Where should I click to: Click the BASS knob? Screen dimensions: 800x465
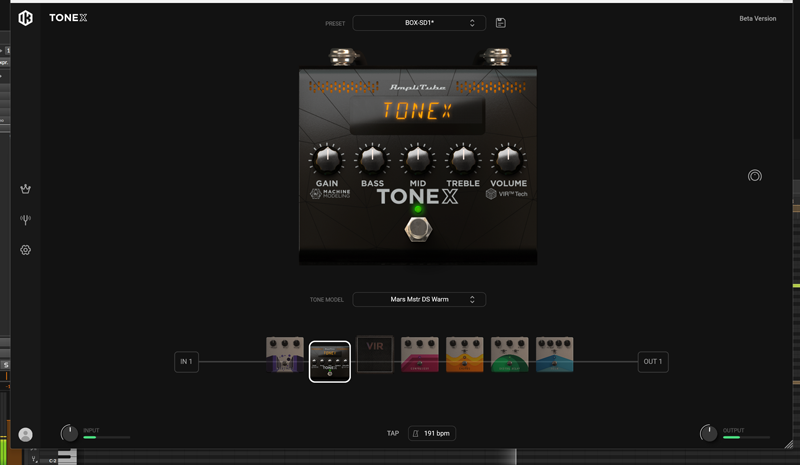tap(372, 160)
